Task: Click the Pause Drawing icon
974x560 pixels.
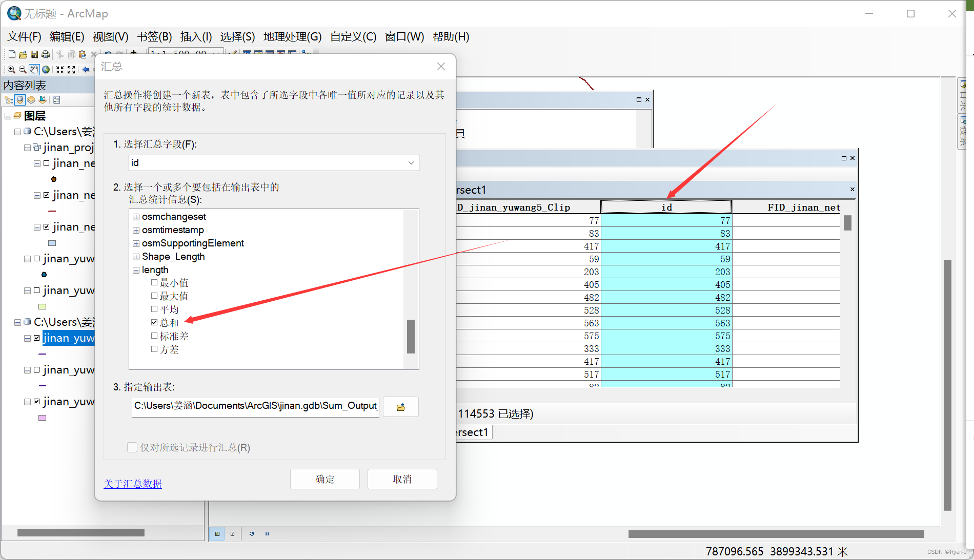Action: point(267,534)
